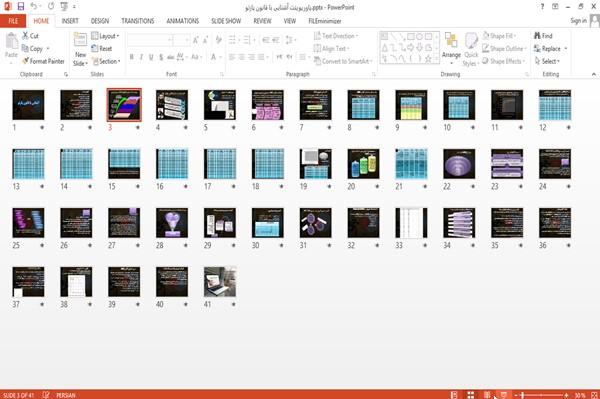Click transition star under slide 5
This screenshot has width=600, height=399.
(233, 127)
